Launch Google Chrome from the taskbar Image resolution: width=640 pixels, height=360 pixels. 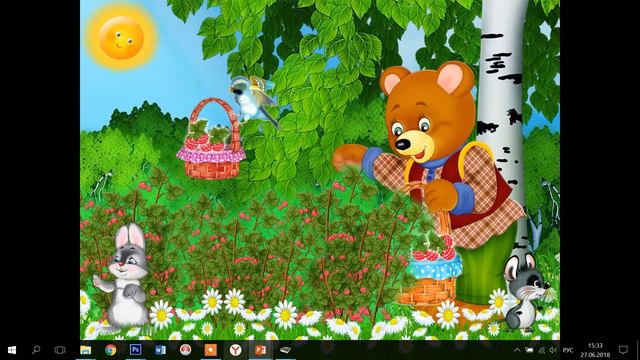click(111, 350)
